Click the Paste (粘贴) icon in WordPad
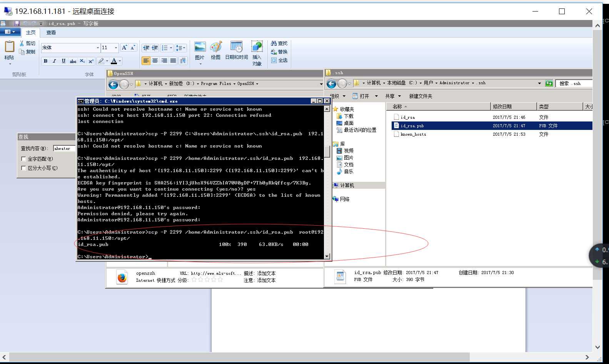This screenshot has width=609, height=364. click(x=9, y=47)
